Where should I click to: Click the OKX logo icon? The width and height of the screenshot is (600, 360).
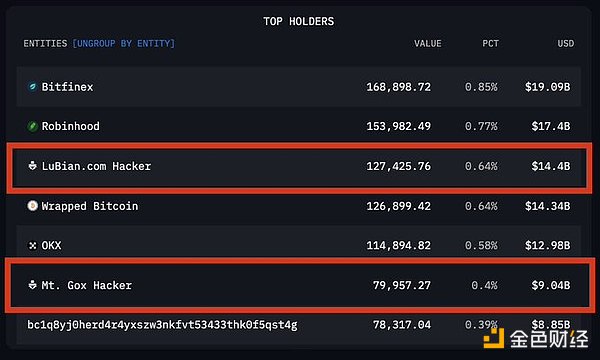coord(33,245)
